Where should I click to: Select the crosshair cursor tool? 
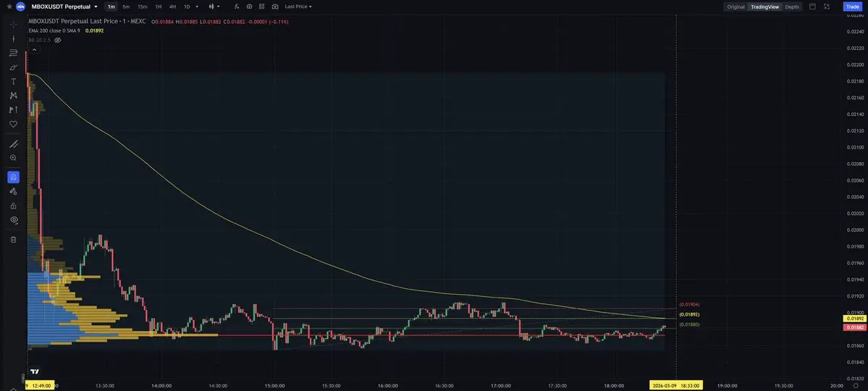pyautogui.click(x=13, y=25)
